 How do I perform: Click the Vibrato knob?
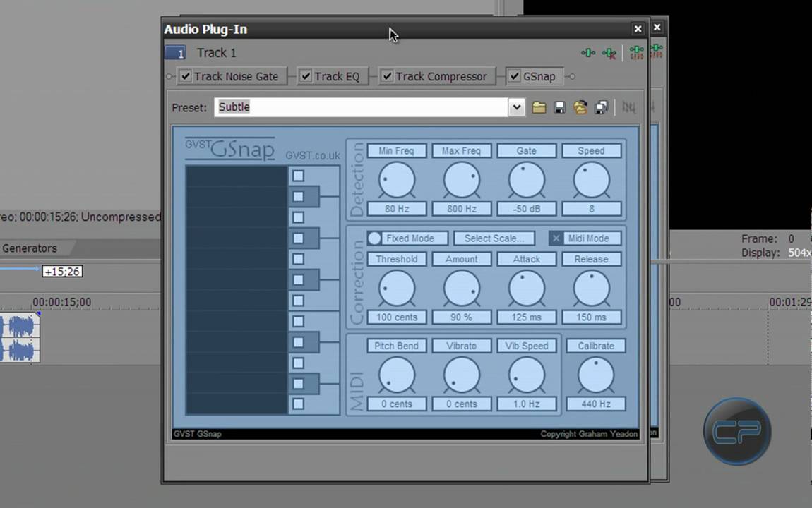coord(461,375)
